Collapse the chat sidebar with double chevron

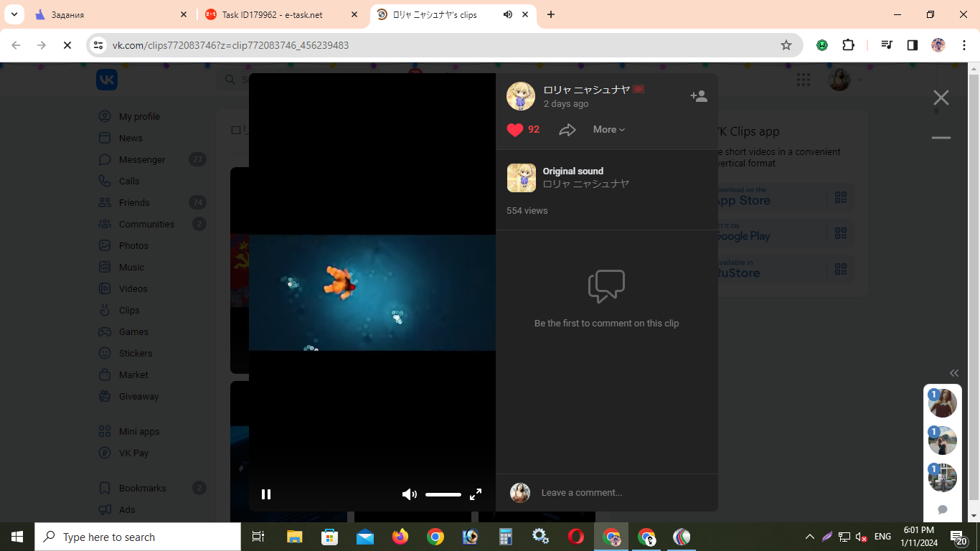954,373
